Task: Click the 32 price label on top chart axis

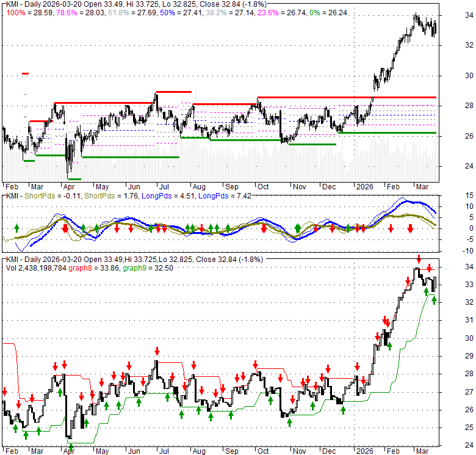Action: tap(469, 45)
